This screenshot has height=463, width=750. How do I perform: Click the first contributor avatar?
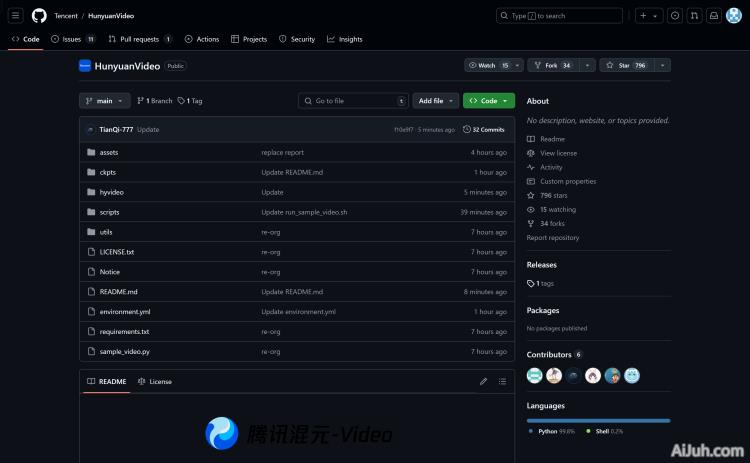534,376
